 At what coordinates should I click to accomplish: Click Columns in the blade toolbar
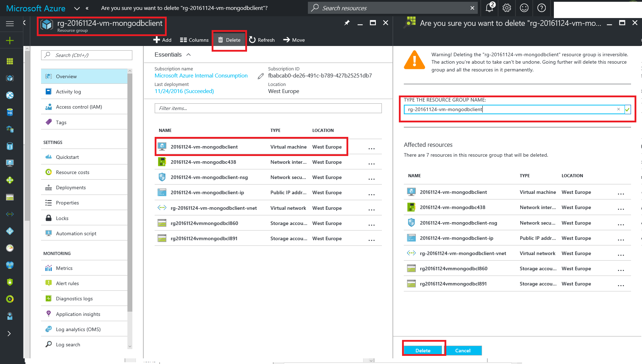pyautogui.click(x=194, y=40)
